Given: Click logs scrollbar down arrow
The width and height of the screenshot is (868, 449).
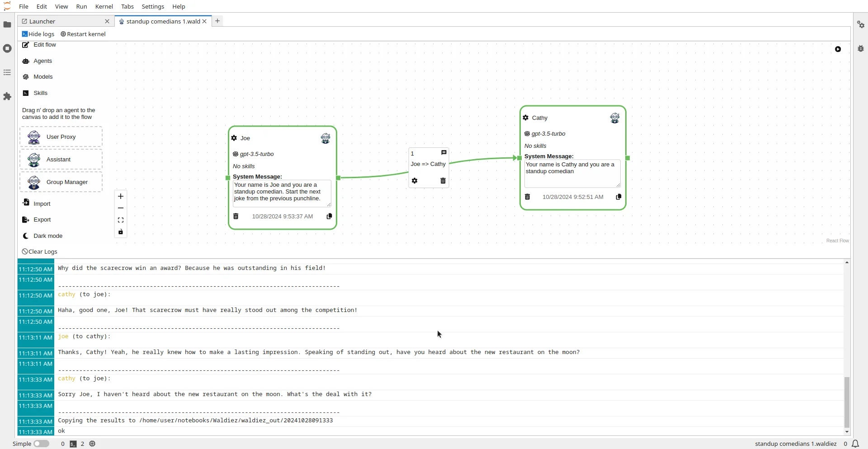Looking at the screenshot, I should pos(847,432).
